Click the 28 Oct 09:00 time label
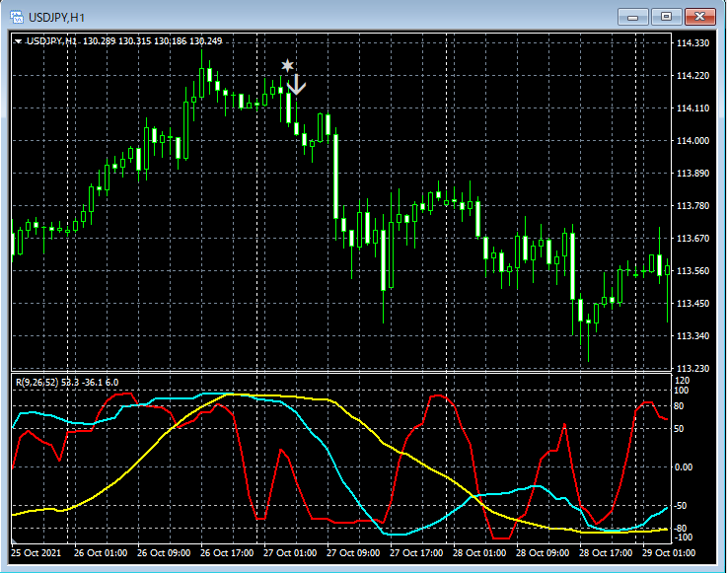Viewport: 728px width, 573px height. pyautogui.click(x=543, y=553)
